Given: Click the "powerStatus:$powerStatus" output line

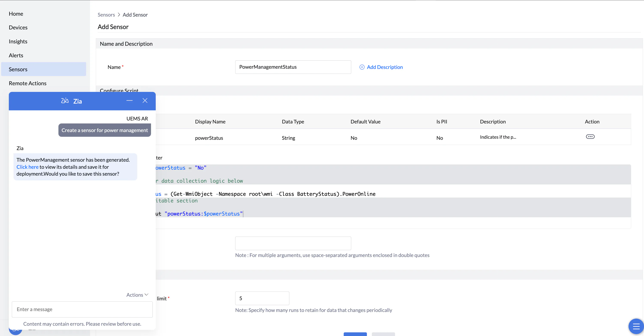Looking at the screenshot, I should click(199, 214).
